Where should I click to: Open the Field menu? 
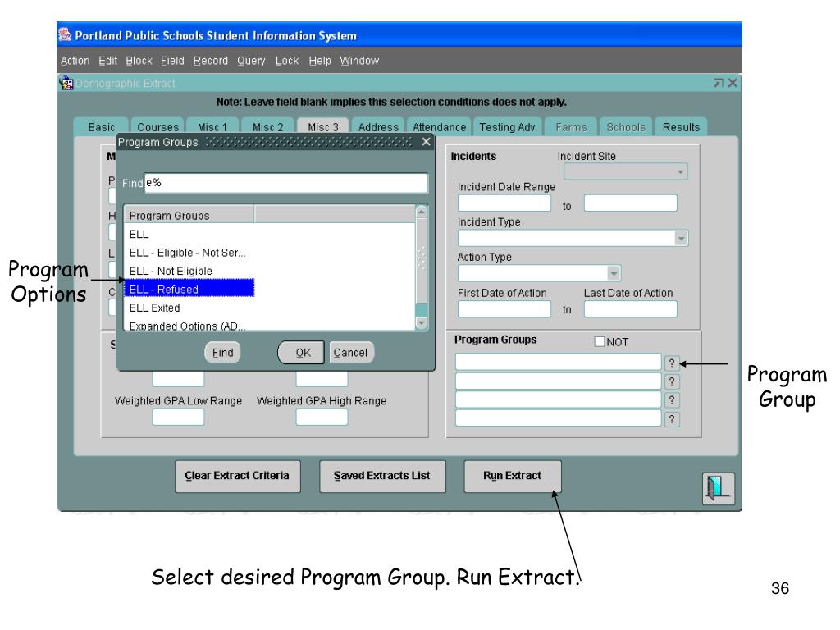point(172,61)
